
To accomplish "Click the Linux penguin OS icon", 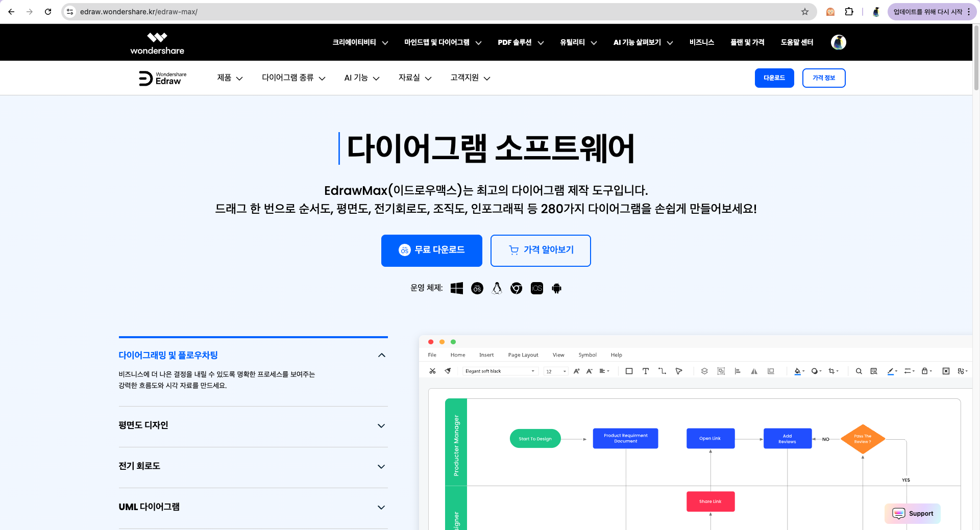I will click(x=497, y=288).
